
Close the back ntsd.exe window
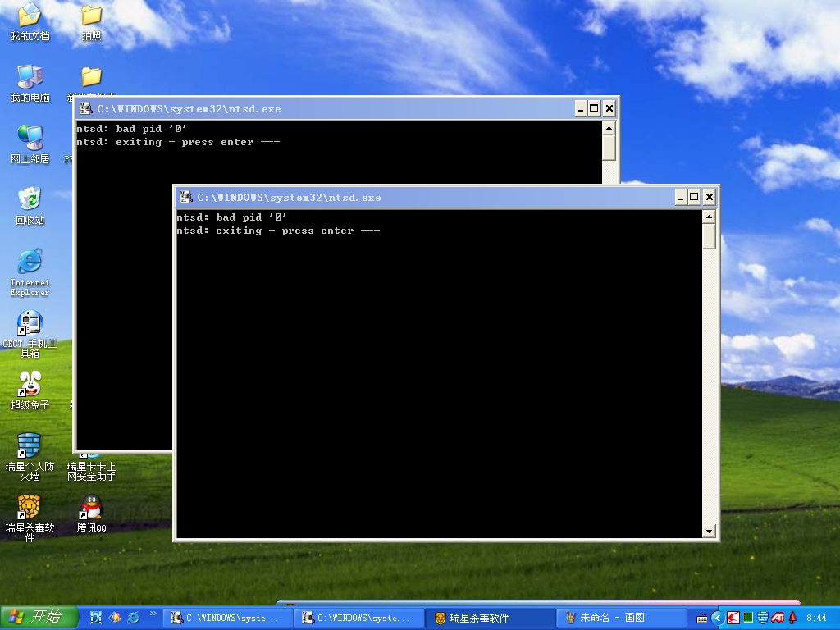coord(609,109)
